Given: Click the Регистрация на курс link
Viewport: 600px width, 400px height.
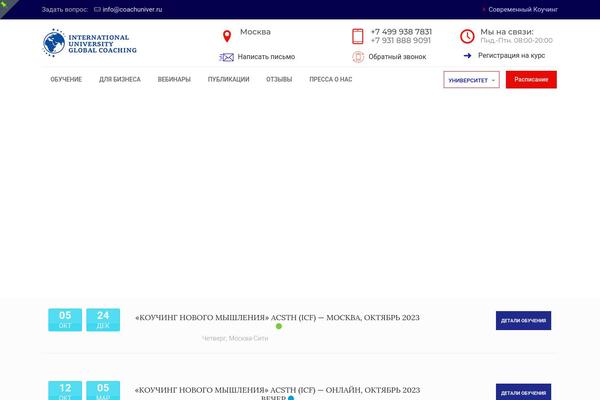Looking at the screenshot, I should (x=511, y=56).
